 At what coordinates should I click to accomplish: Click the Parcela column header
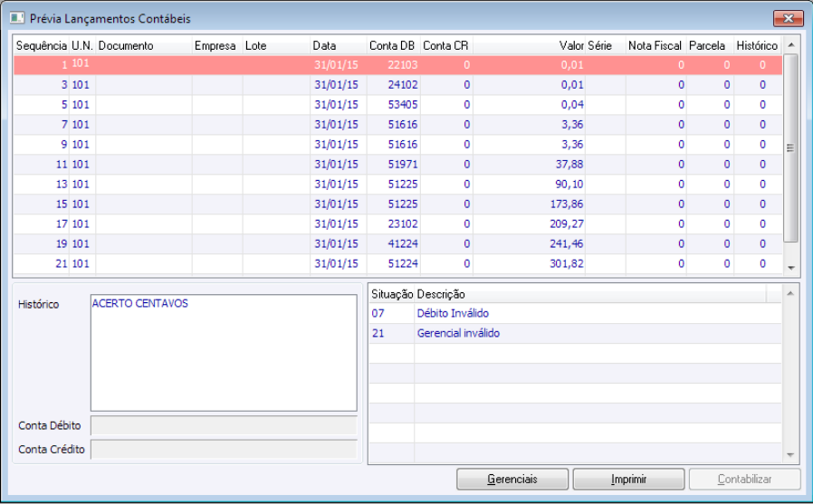coord(710,45)
